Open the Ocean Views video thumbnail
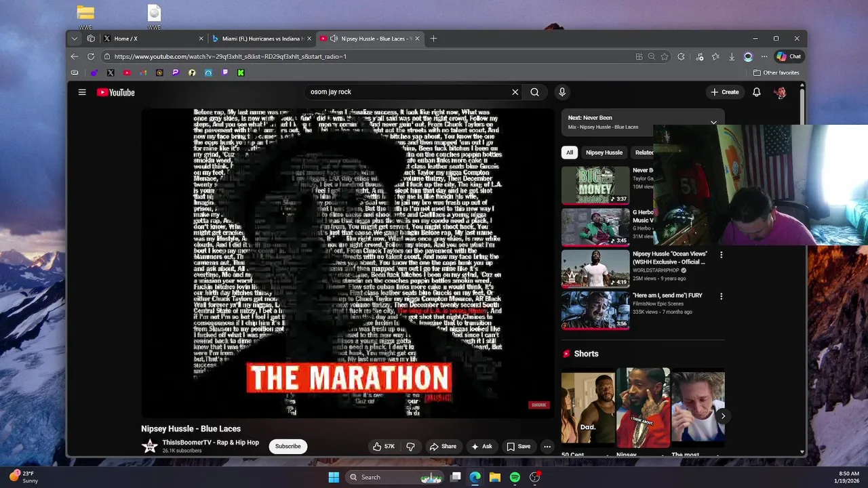The width and height of the screenshot is (868, 488). pos(595,269)
